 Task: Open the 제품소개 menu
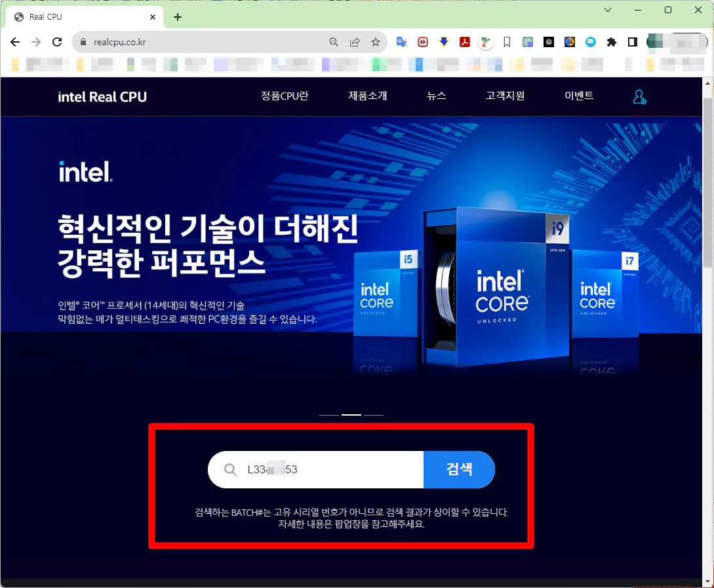coord(367,96)
